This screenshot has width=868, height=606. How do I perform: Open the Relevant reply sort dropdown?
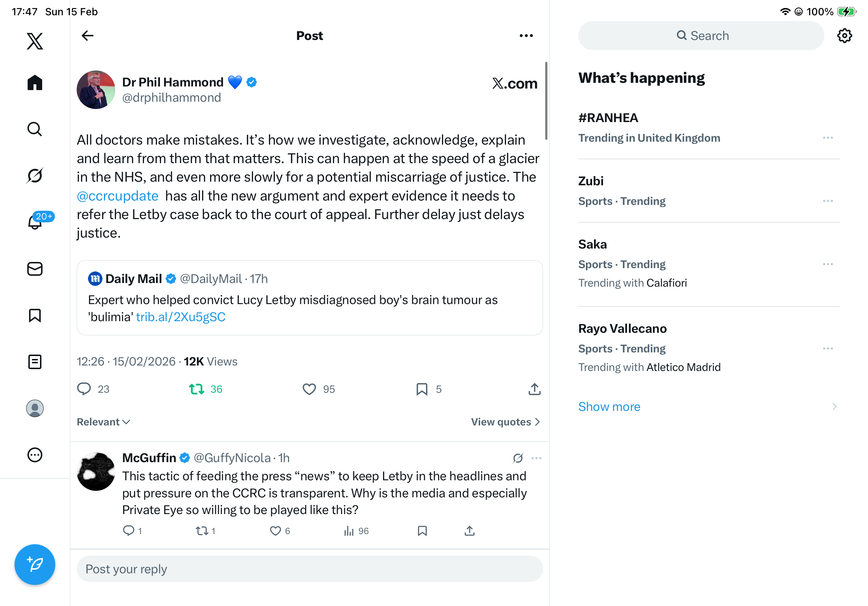pyautogui.click(x=103, y=422)
